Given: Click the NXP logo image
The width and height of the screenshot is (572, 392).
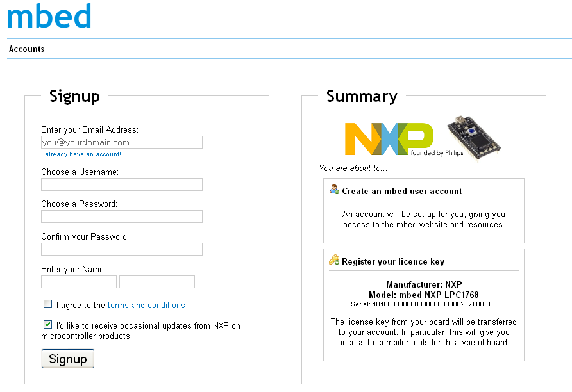Looking at the screenshot, I should (389, 138).
